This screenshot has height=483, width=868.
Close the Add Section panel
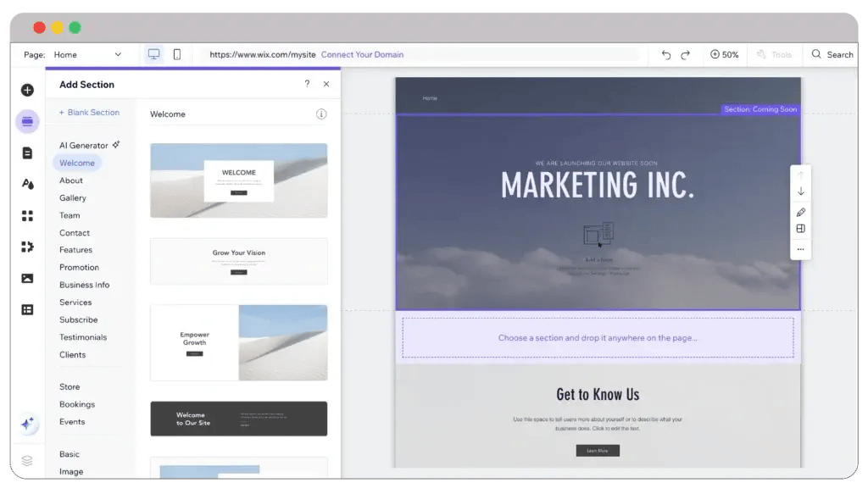pos(326,85)
